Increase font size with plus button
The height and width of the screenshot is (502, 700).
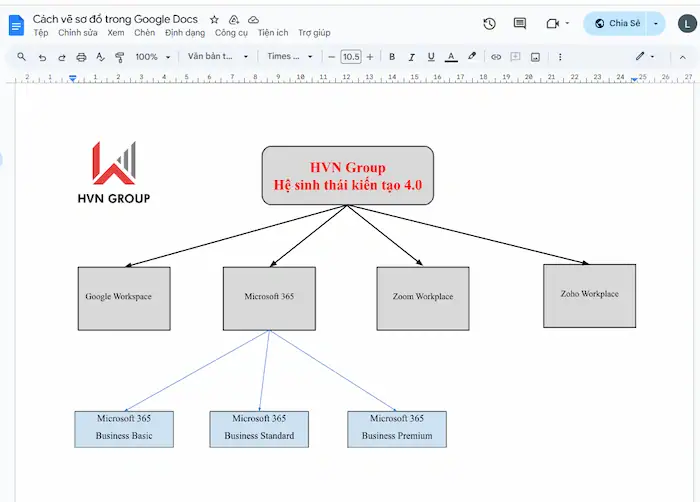[x=370, y=57]
